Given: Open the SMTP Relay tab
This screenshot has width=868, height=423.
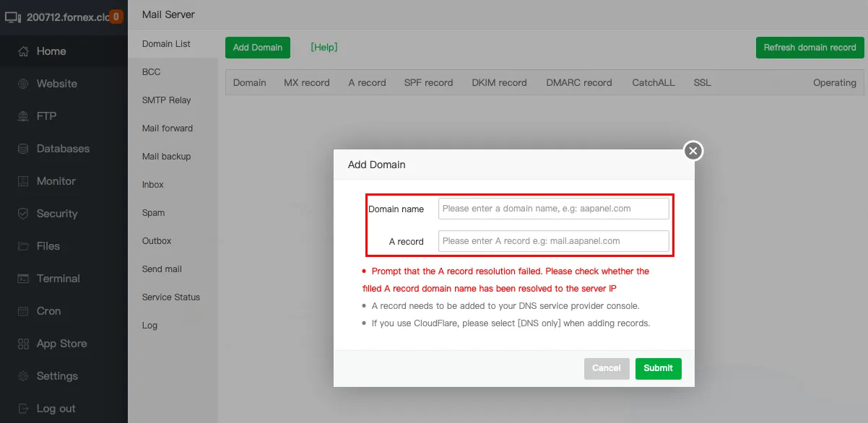Looking at the screenshot, I should [x=166, y=100].
